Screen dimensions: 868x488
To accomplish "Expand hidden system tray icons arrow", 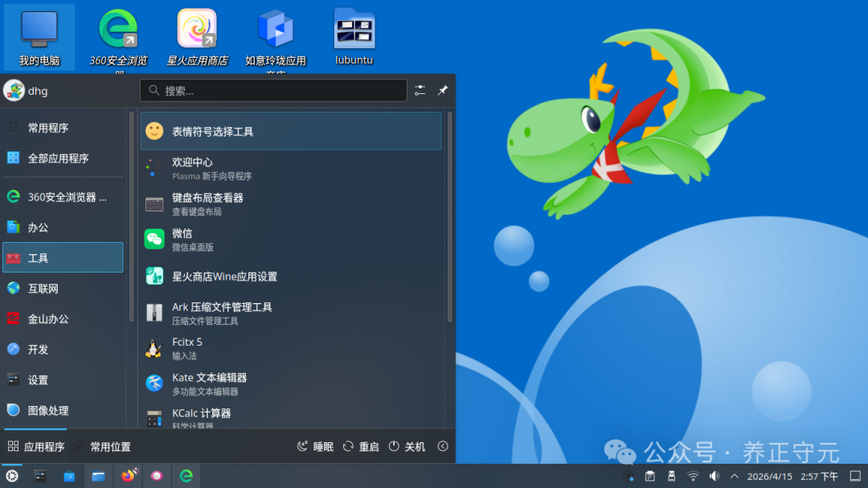I will (x=735, y=477).
